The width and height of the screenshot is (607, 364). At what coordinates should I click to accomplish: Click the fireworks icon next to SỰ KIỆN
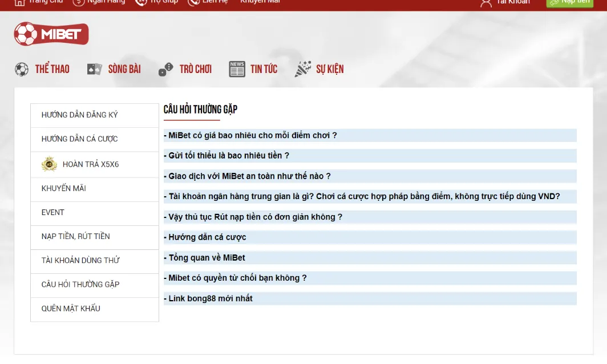tap(302, 67)
